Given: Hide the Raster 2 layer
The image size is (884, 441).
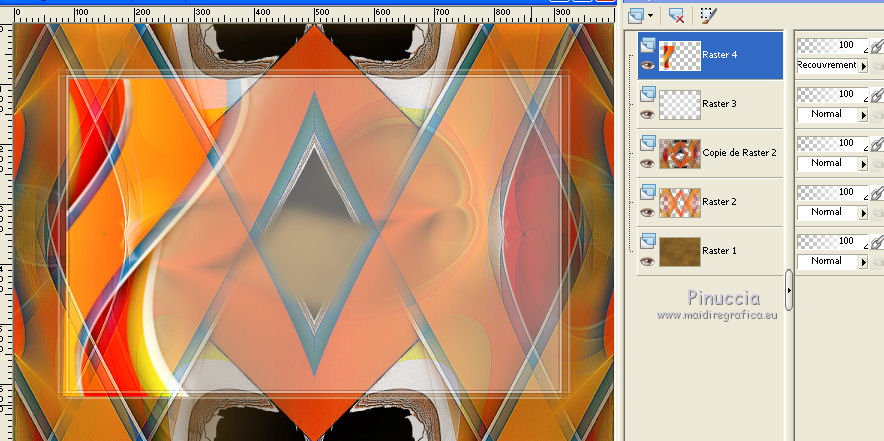Looking at the screenshot, I should coord(647,213).
